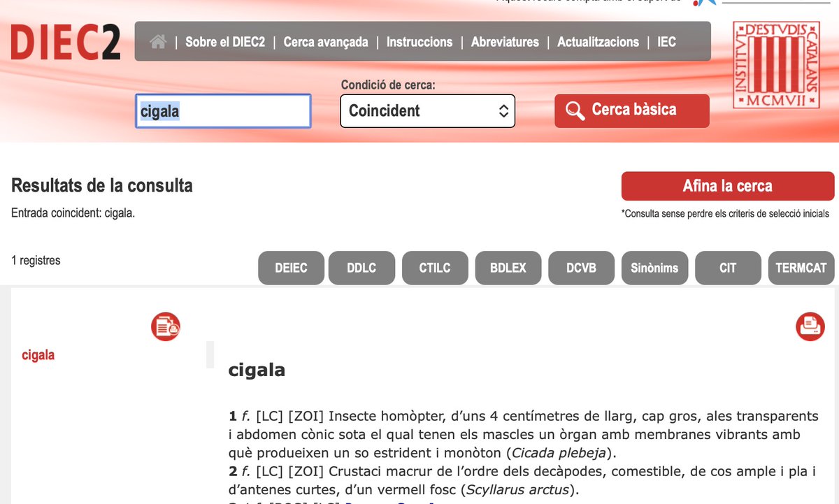This screenshot has height=504, width=839.
Task: Open the CIT resource button
Action: tap(728, 268)
